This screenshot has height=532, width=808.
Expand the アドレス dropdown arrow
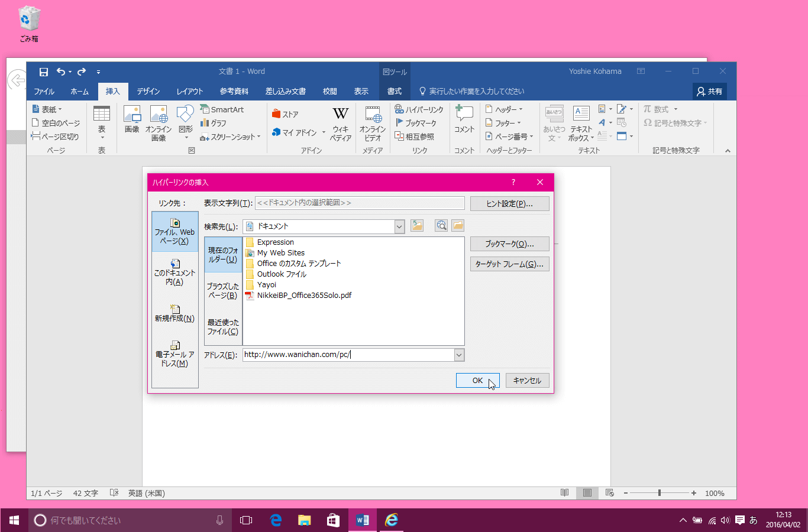point(459,355)
